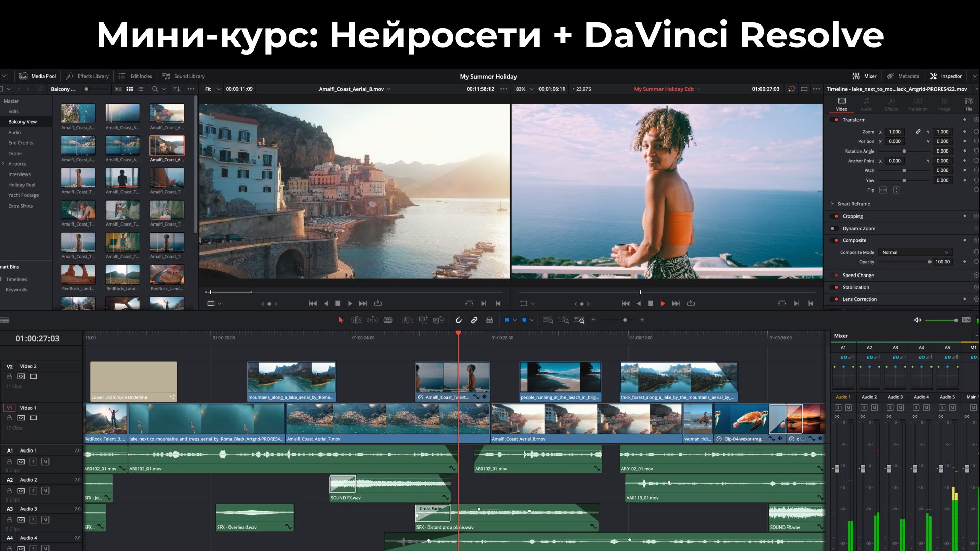Click the timeline zoom slider handle

(625, 320)
